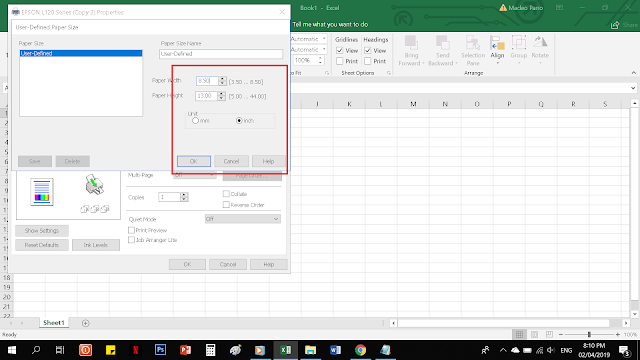Open PowerPoint from the taskbar
The image size is (640, 360).
(x=185, y=350)
